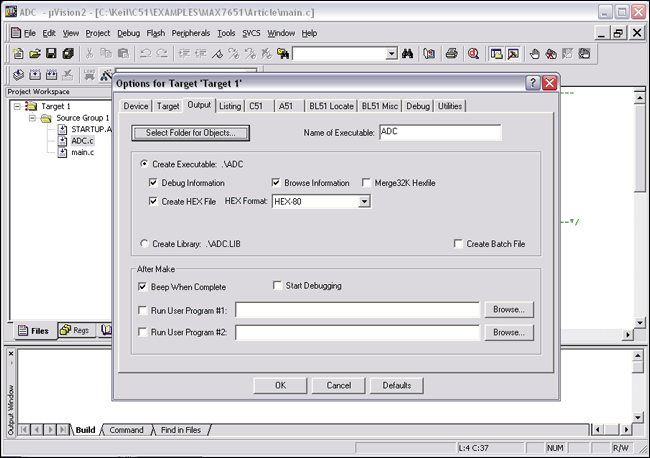Viewport: 650px width, 458px height.
Task: Enable Run User Program #2 checkbox
Action: click(x=142, y=332)
